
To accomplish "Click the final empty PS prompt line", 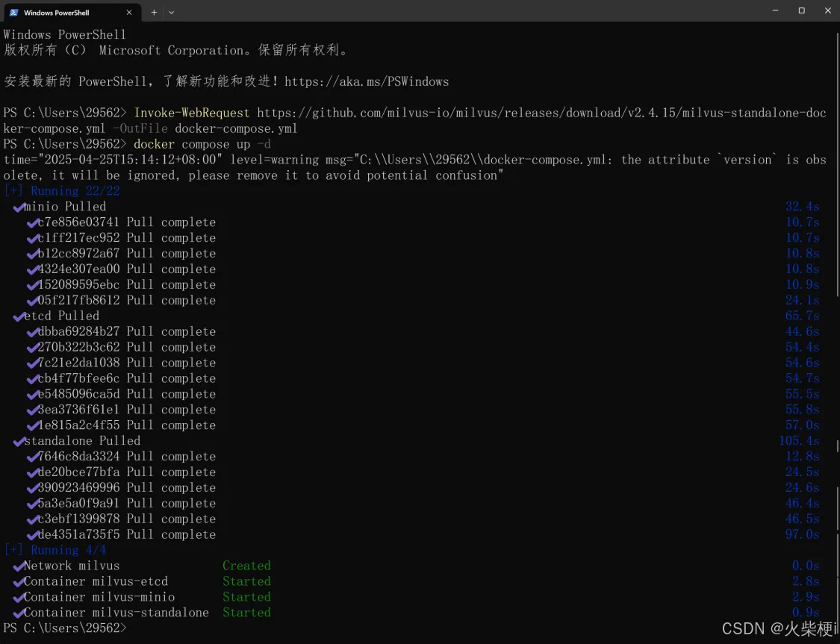I will (65, 628).
